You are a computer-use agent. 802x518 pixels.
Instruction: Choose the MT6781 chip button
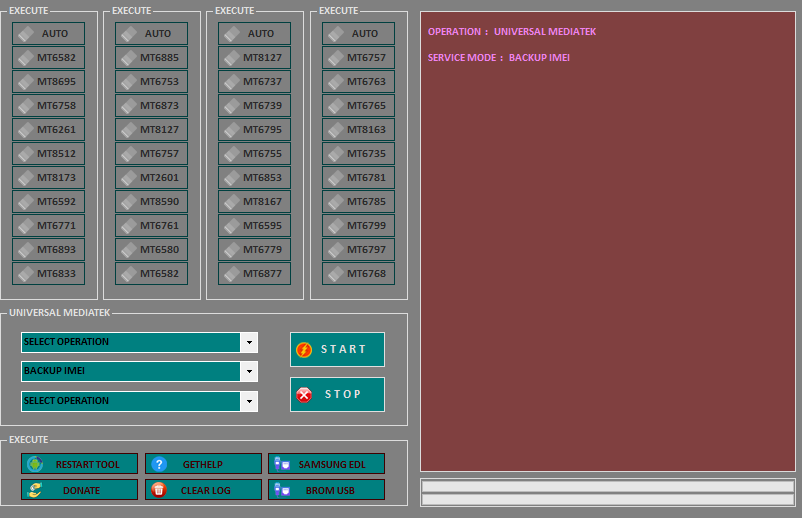click(359, 177)
